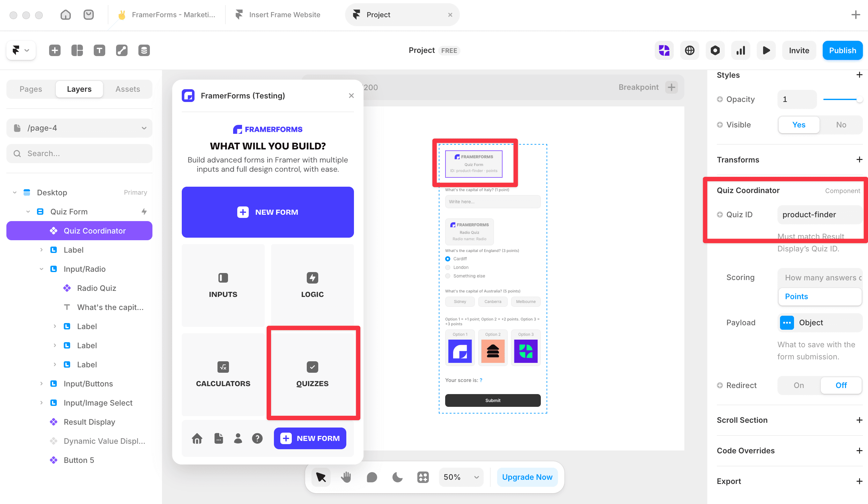Collapse the Desktop layer
The height and width of the screenshot is (504, 868).
[14, 192]
